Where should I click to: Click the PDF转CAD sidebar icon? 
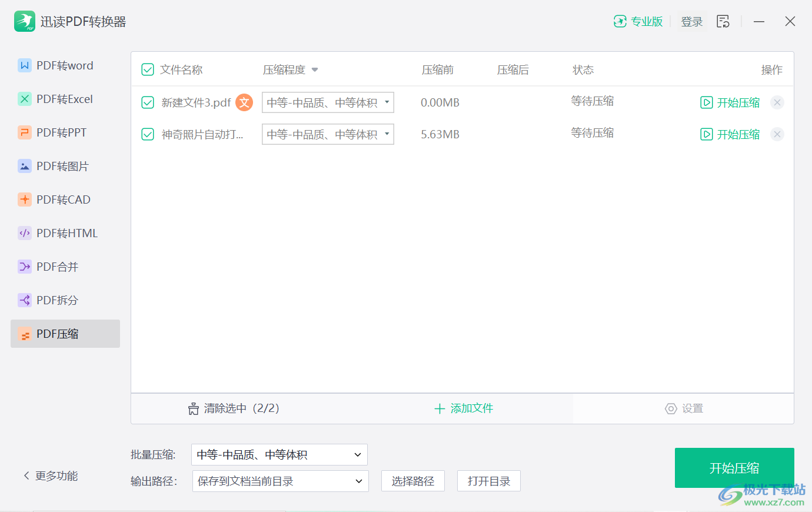pyautogui.click(x=25, y=200)
